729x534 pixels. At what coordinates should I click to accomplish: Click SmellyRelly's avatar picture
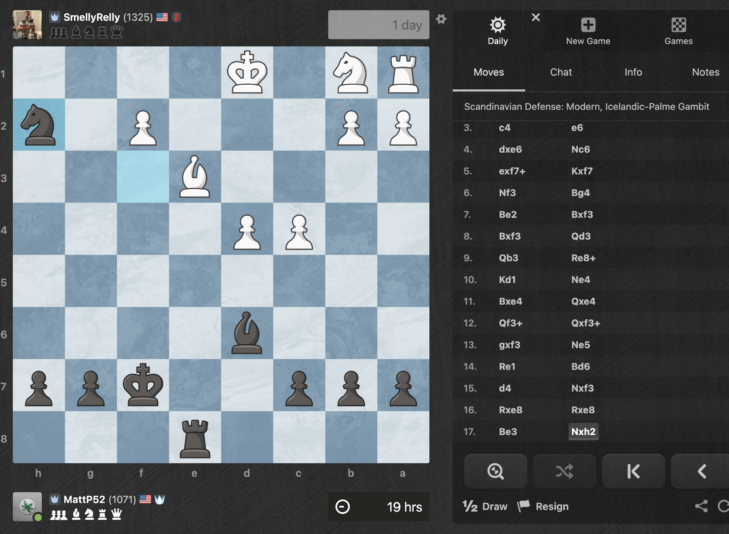(x=27, y=25)
